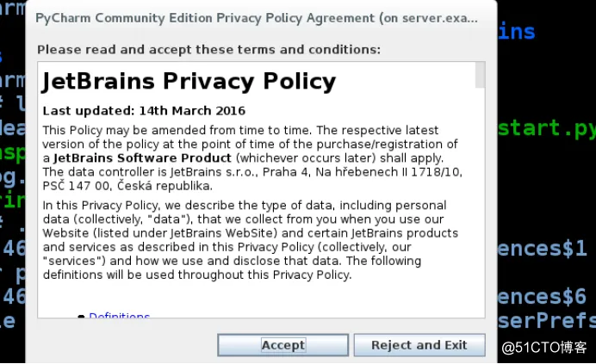Click the policy text scrollbar thumb
596x364 pixels.
point(480,75)
